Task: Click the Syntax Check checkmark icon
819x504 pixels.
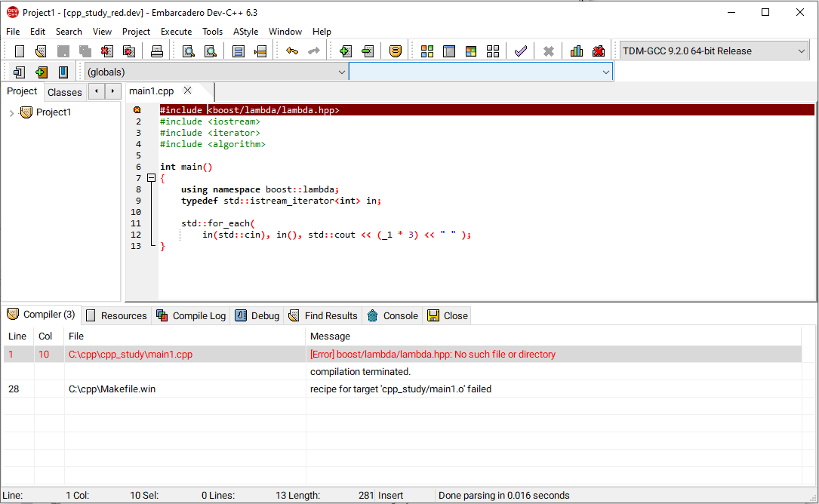Action: point(520,51)
